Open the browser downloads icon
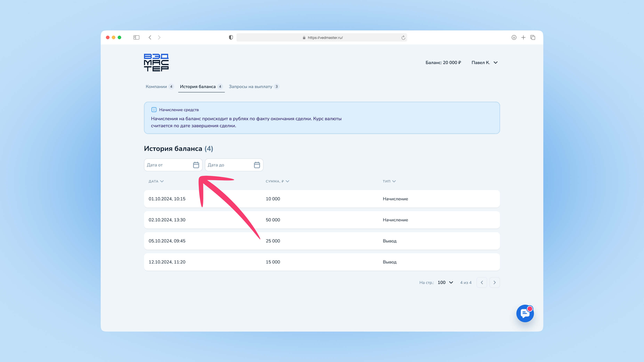The width and height of the screenshot is (644, 362). pos(514,37)
